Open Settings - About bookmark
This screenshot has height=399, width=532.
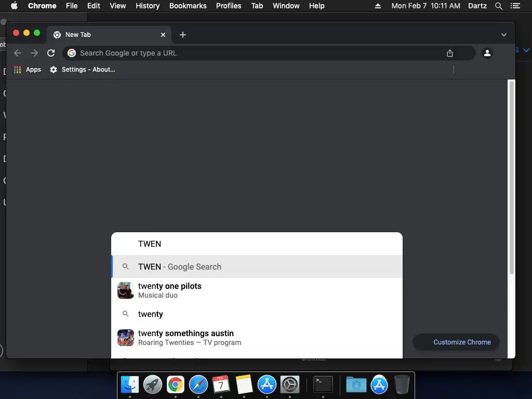tap(83, 70)
